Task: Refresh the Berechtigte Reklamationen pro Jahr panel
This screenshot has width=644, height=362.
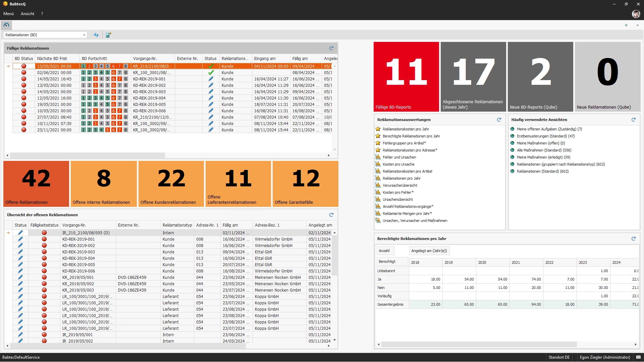Action: coord(634,239)
